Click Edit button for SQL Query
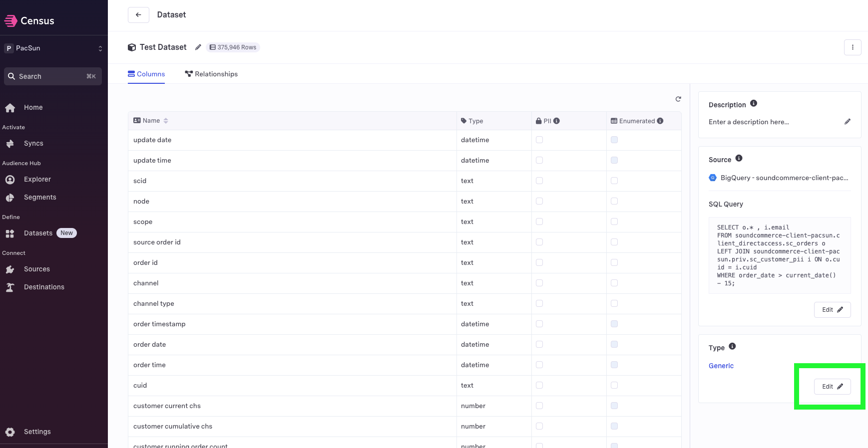This screenshot has height=448, width=868. point(832,310)
